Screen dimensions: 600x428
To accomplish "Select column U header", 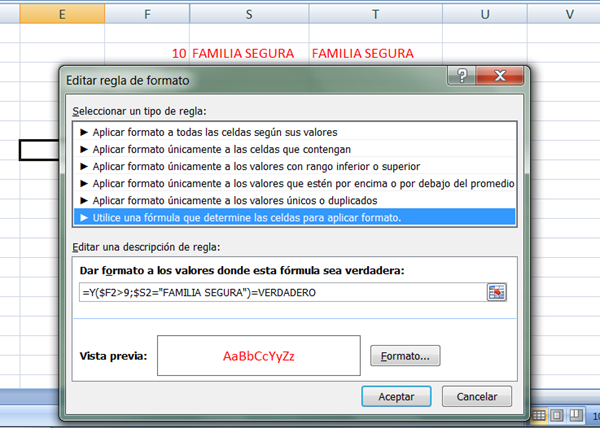I will [485, 14].
